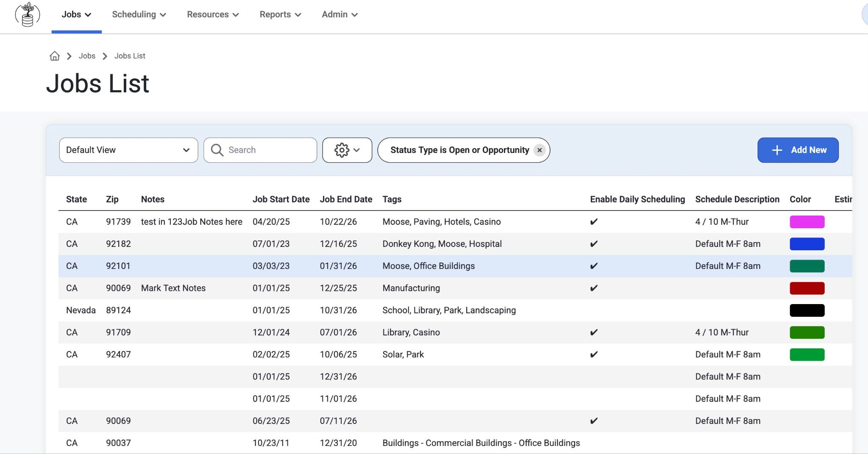868x454 pixels.
Task: Click start date 10/23/11
Action: [271, 443]
